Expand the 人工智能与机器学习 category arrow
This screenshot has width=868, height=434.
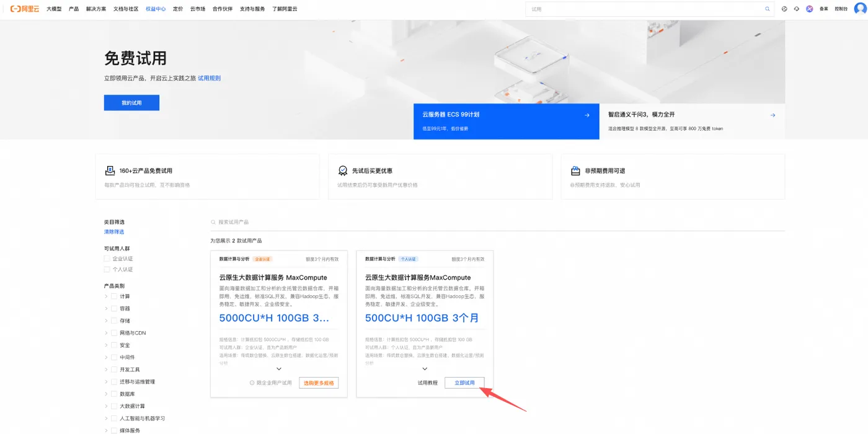coord(106,418)
